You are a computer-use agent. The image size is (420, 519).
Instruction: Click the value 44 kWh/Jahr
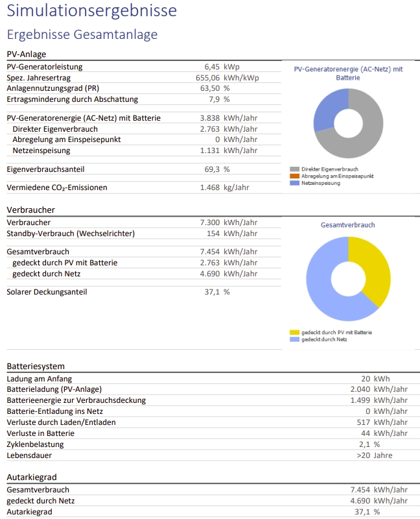pos(384,433)
